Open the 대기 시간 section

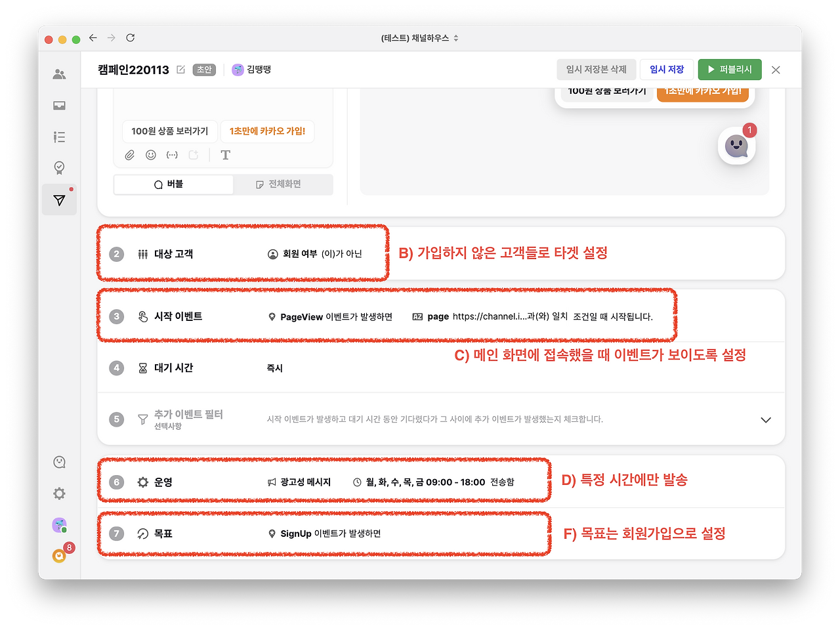441,367
